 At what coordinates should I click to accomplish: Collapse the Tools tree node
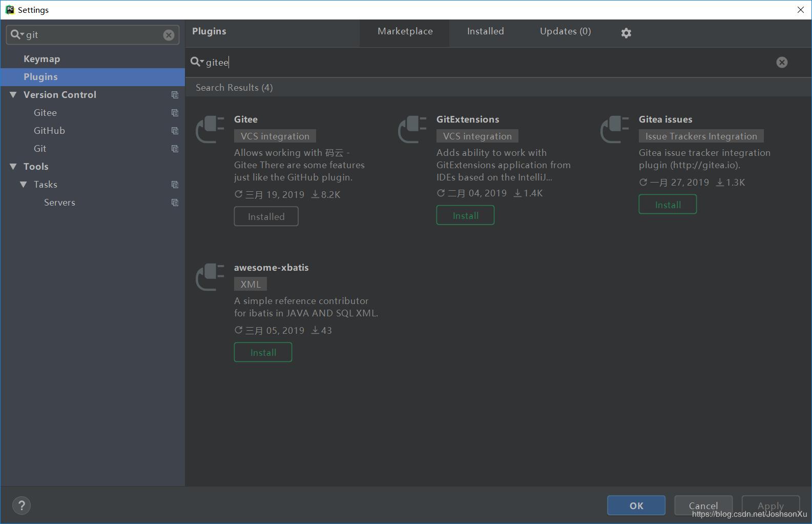point(13,167)
